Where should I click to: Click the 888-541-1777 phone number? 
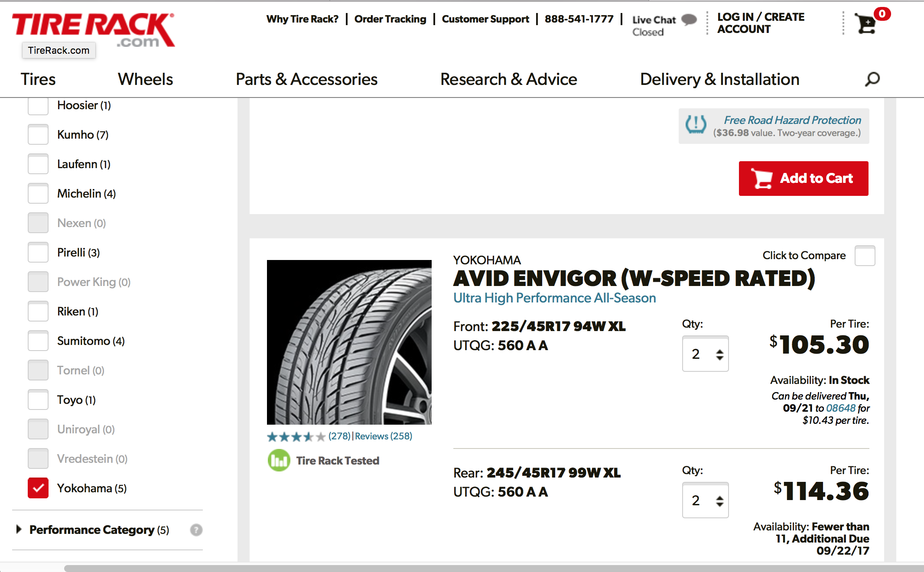click(579, 19)
